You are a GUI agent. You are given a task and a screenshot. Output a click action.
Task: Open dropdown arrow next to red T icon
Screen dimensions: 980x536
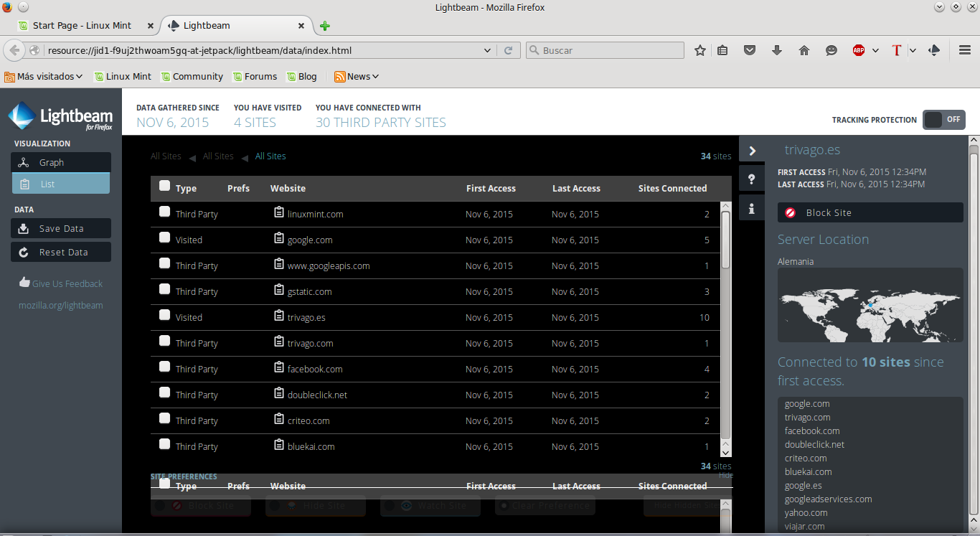(x=913, y=50)
